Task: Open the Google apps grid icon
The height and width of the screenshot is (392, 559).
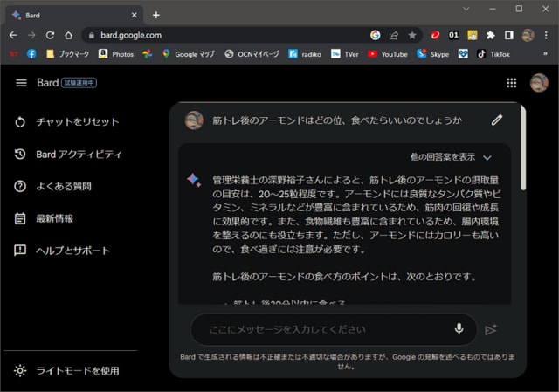Action: point(512,83)
